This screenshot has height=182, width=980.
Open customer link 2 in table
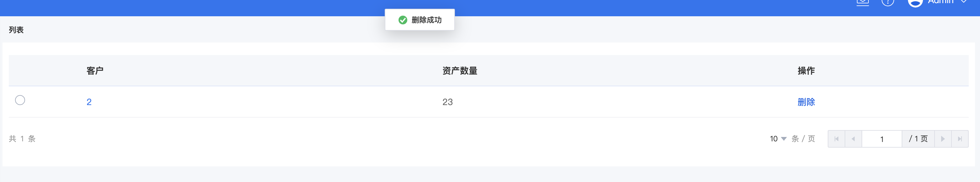click(89, 102)
